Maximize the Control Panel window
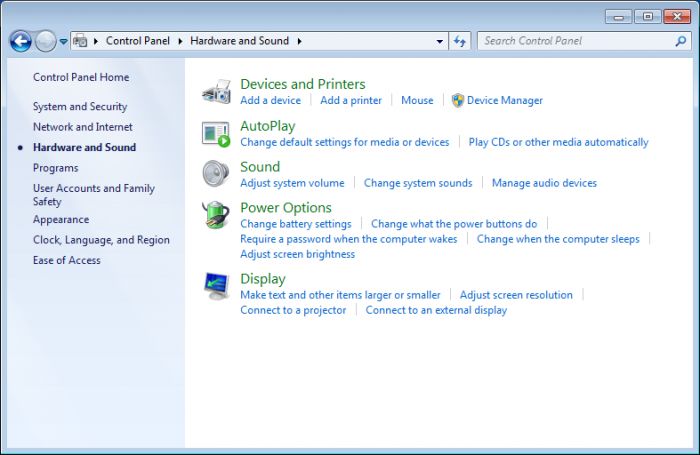700x455 pixels. tap(647, 17)
